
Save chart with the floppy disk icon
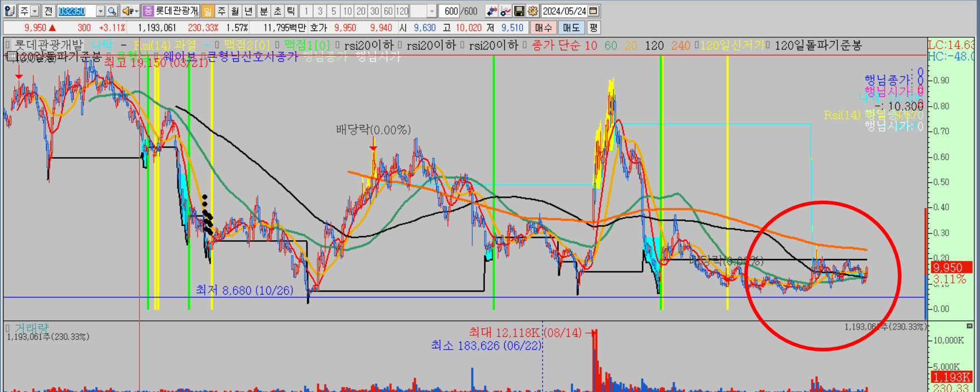pos(519,11)
